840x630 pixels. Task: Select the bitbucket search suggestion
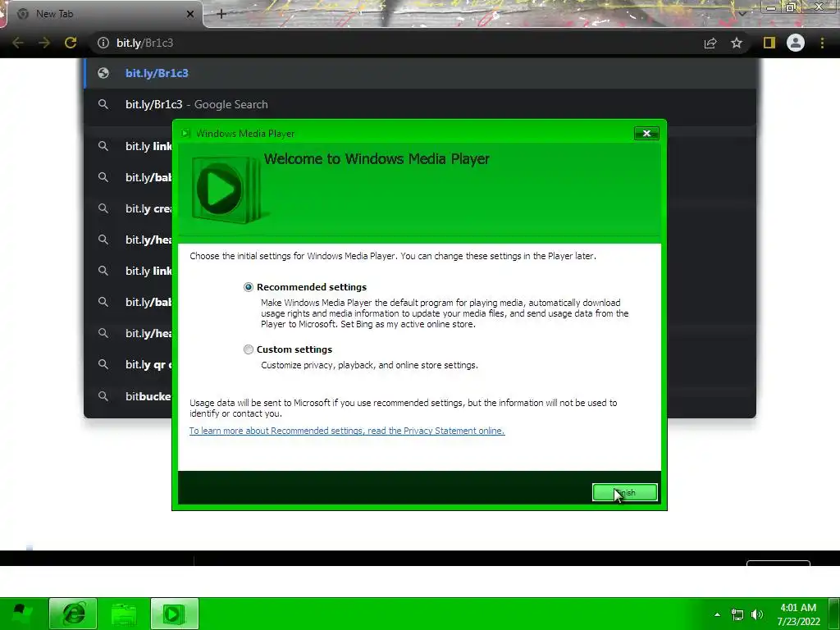coord(128,396)
